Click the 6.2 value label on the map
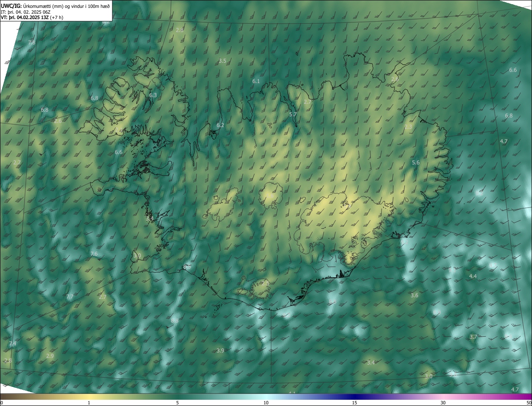 [220, 125]
